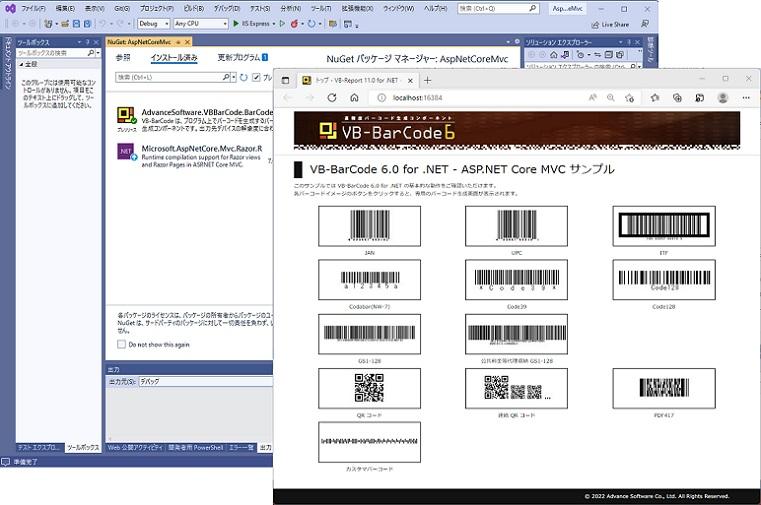The image size is (761, 505).
Task: Open the QR コード sample
Action: tap(369, 388)
